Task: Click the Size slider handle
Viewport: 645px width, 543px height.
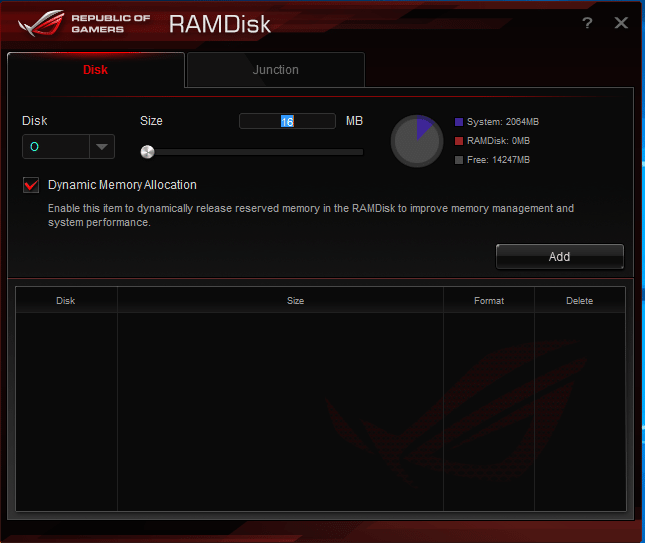Action: tap(147, 152)
